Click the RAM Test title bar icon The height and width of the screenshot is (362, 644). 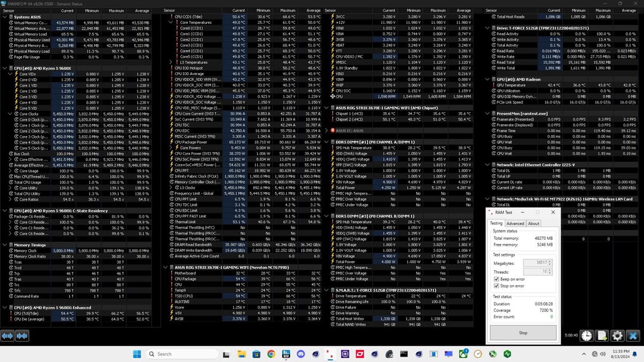[x=491, y=212]
